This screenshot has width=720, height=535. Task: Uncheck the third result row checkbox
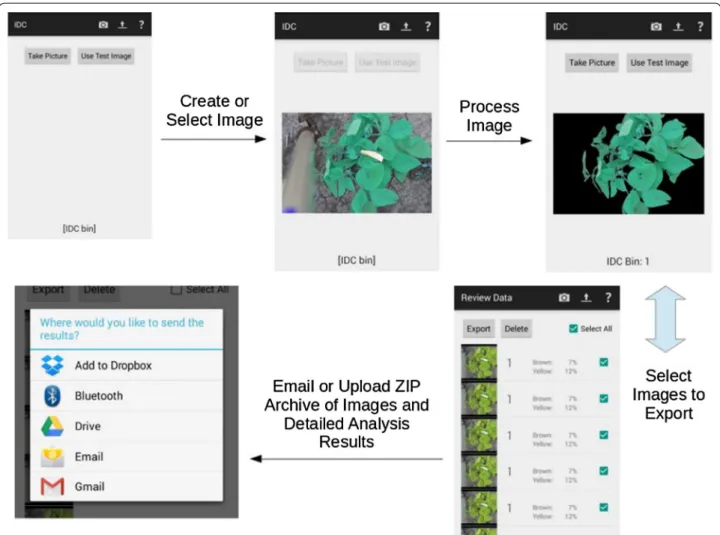pyautogui.click(x=604, y=435)
